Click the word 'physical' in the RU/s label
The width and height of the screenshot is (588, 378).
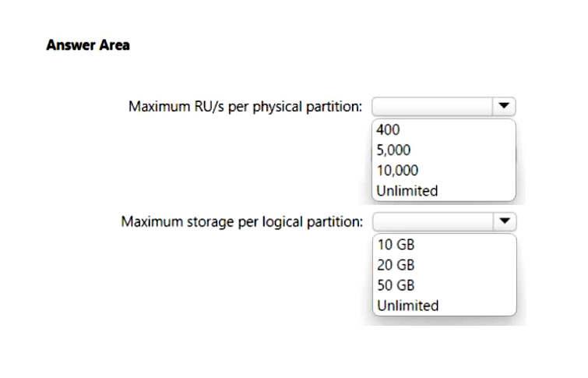(x=276, y=106)
